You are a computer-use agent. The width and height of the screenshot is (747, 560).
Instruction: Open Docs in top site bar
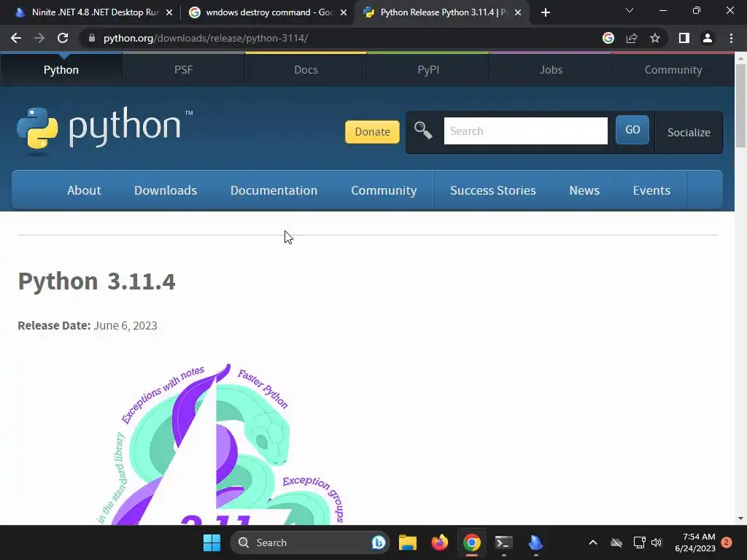[x=306, y=70]
